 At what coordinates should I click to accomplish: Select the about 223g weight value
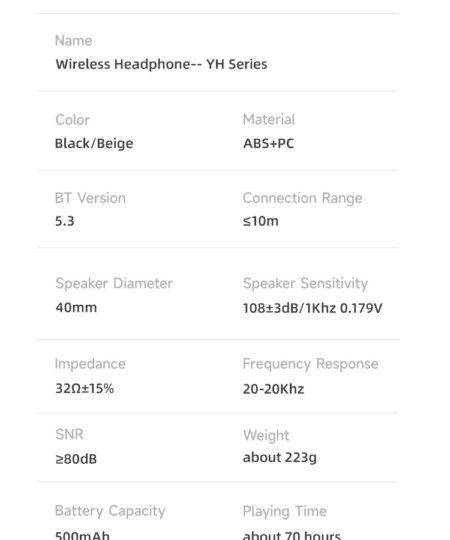tap(280, 458)
